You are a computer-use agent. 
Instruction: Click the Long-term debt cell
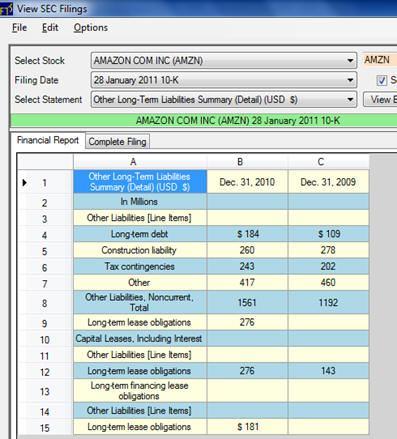click(140, 234)
